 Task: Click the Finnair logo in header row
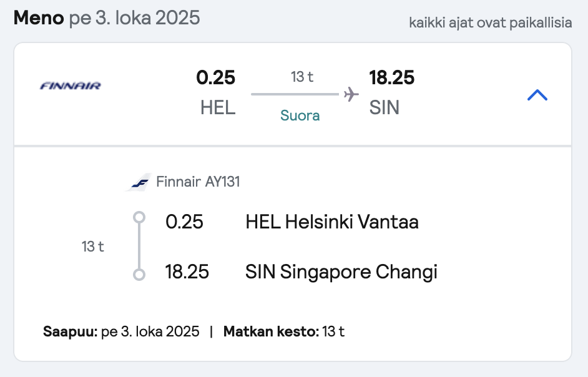click(x=70, y=86)
